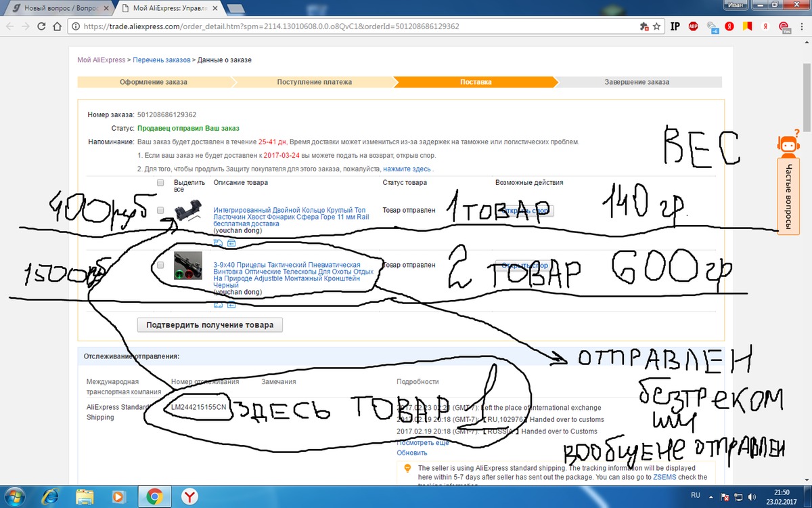This screenshot has height=508, width=812.
Task: Click the нажмите здесь link
Action: point(407,169)
